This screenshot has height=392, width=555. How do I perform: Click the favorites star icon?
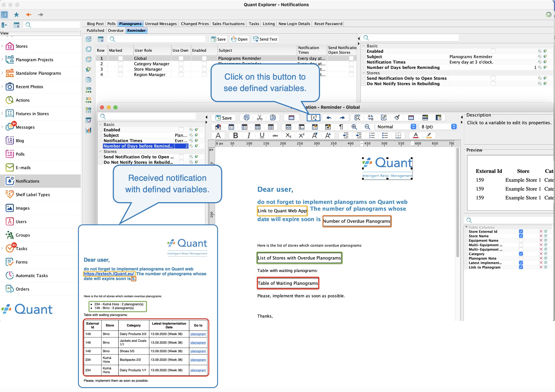coord(17,15)
